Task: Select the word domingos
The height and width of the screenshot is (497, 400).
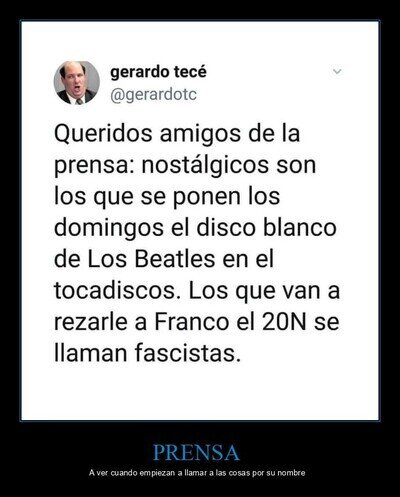Action: pyautogui.click(x=109, y=229)
